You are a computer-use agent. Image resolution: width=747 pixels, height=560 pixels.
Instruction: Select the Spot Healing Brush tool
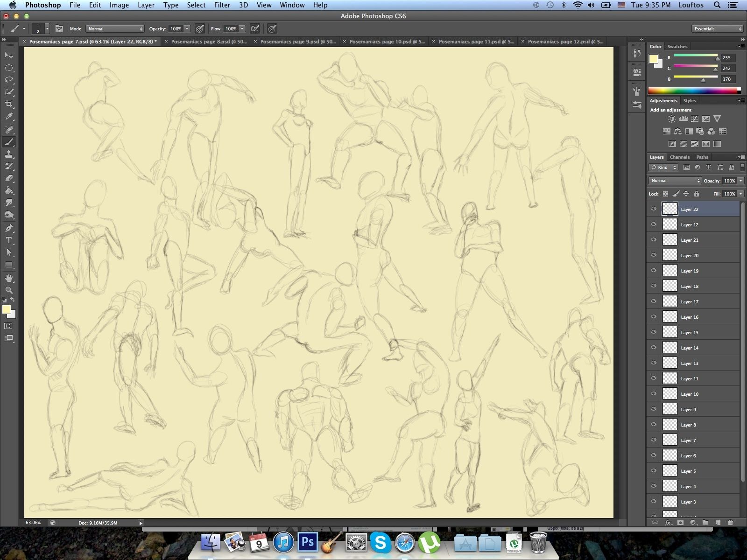(x=9, y=130)
